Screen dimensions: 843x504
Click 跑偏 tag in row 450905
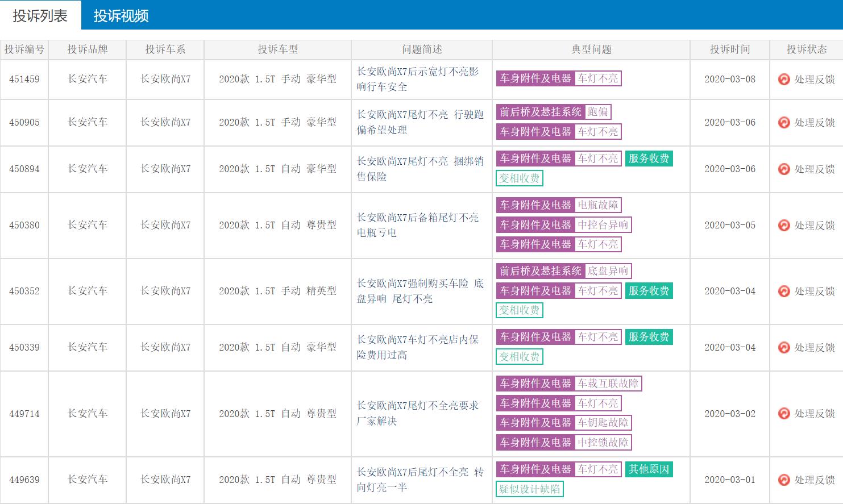597,112
